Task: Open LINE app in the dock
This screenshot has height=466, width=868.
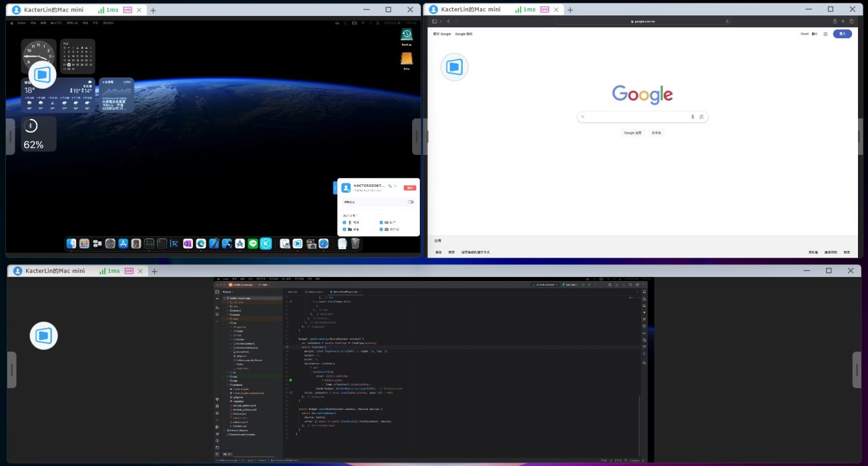Action: pos(253,244)
